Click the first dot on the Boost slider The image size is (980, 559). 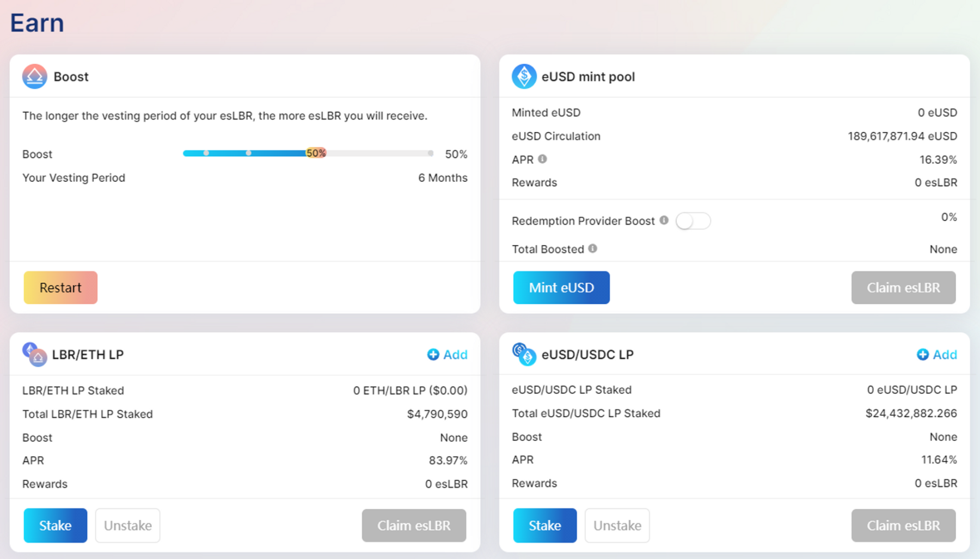click(206, 153)
